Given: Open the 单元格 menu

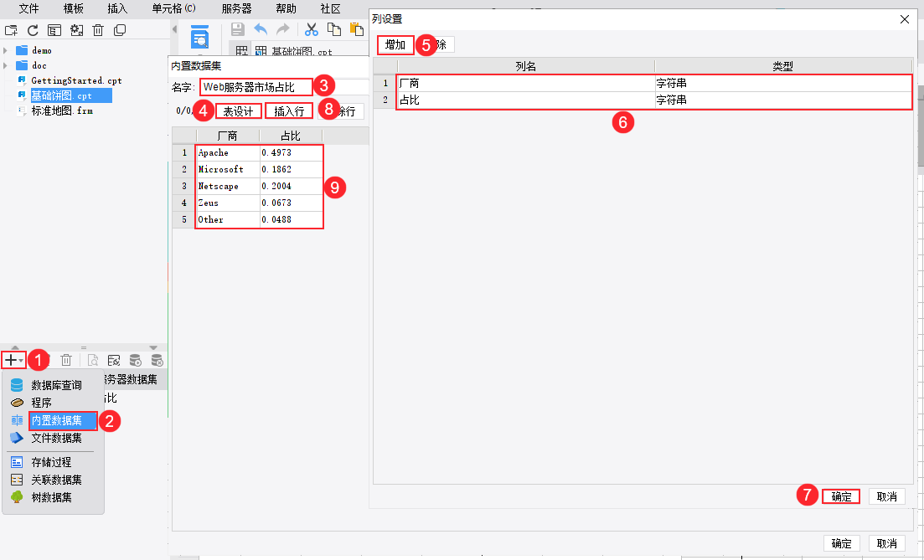Looking at the screenshot, I should (174, 8).
